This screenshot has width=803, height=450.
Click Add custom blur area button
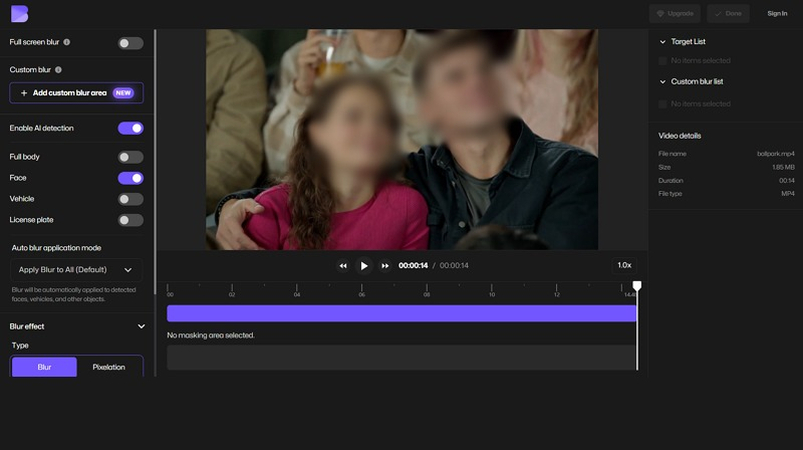click(76, 93)
